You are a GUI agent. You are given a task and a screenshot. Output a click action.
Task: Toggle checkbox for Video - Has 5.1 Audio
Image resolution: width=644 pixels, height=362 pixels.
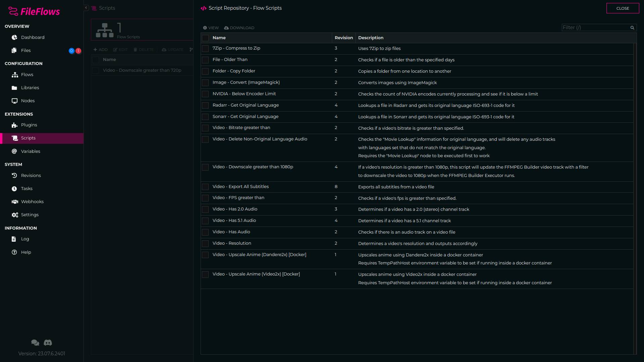coord(205,221)
